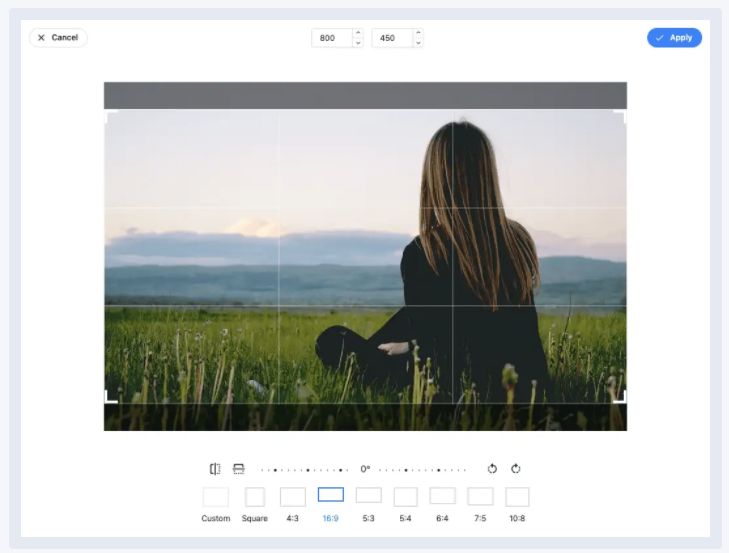Increase width with the up stepper arrow
This screenshot has height=553, width=729.
[x=358, y=33]
